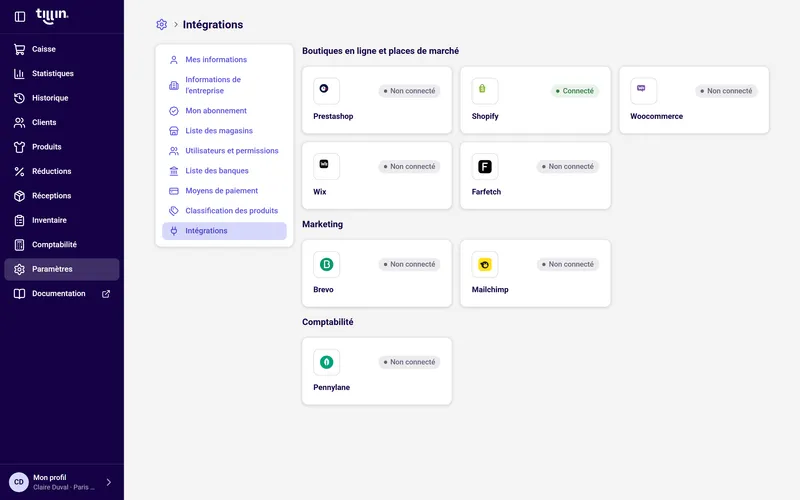Go to Inventaire in the sidebar
This screenshot has width=800, height=500.
62,220
